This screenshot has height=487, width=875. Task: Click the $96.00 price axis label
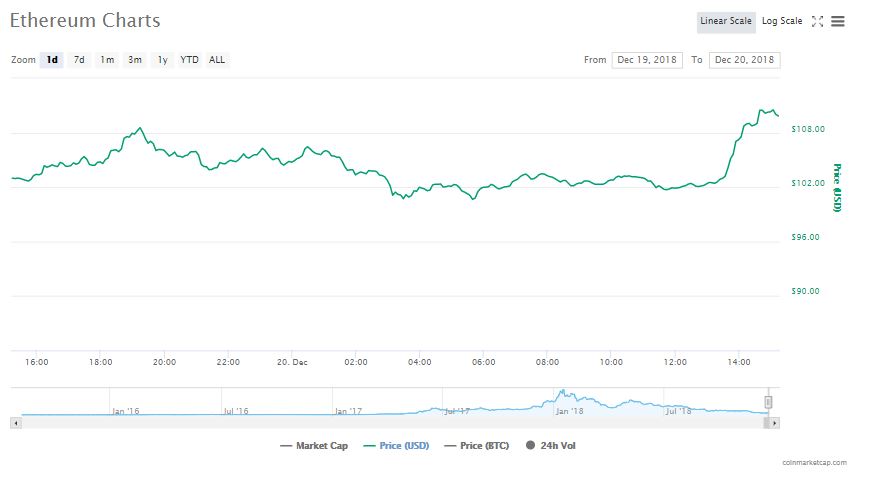(805, 237)
